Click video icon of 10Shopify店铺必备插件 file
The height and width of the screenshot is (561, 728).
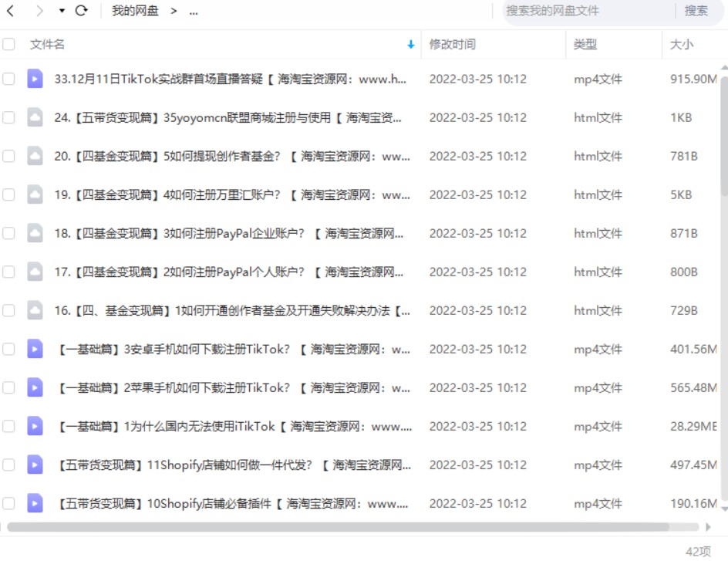[x=35, y=502]
